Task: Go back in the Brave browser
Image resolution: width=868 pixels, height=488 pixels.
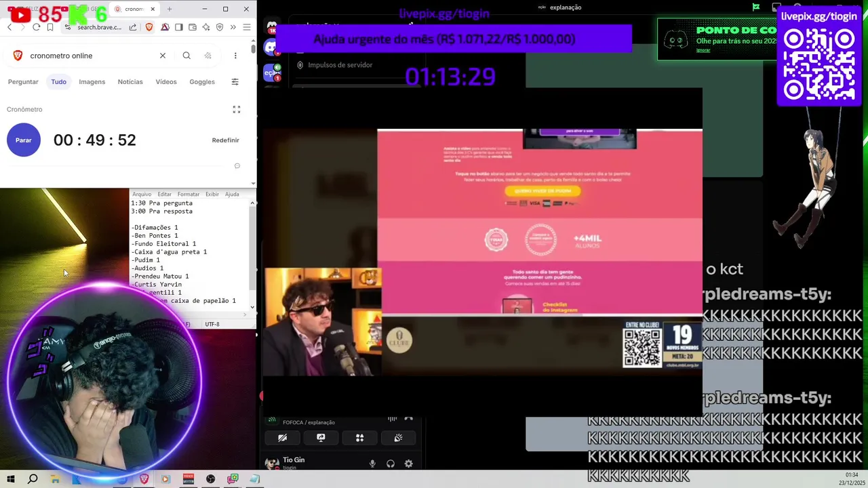Action: [9, 27]
